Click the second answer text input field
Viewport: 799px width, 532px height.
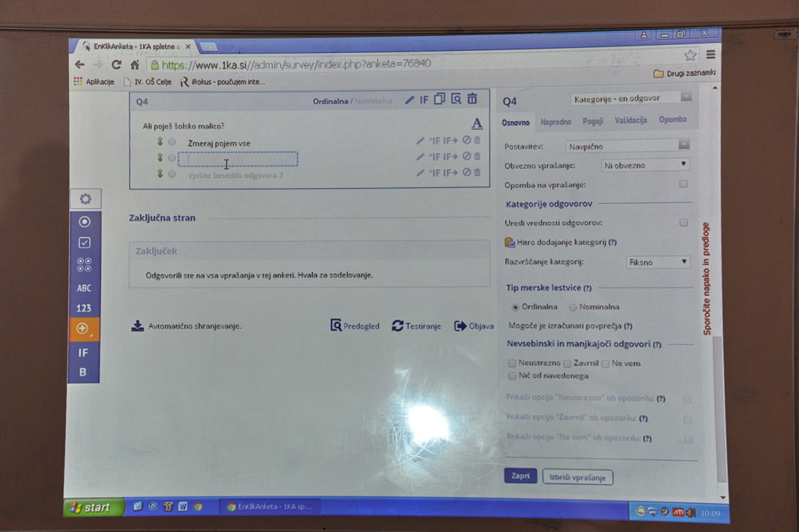[238, 158]
